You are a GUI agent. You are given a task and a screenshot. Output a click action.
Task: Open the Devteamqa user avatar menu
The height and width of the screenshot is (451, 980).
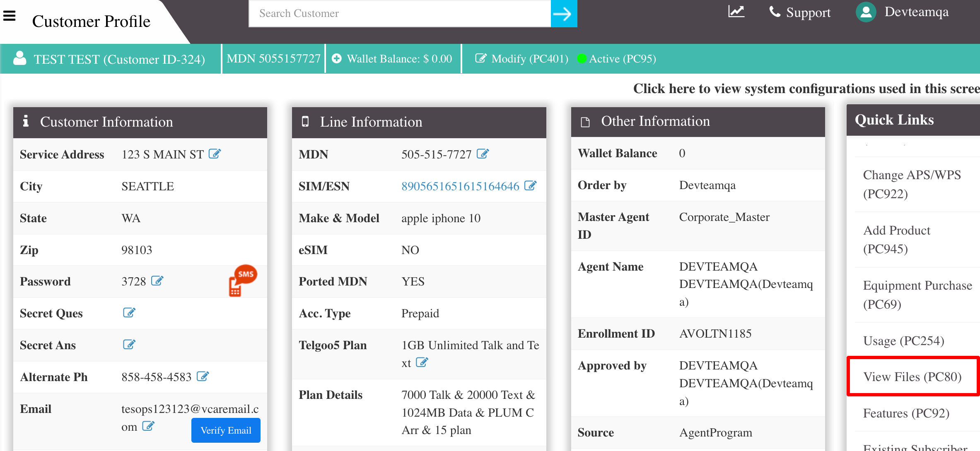click(866, 12)
